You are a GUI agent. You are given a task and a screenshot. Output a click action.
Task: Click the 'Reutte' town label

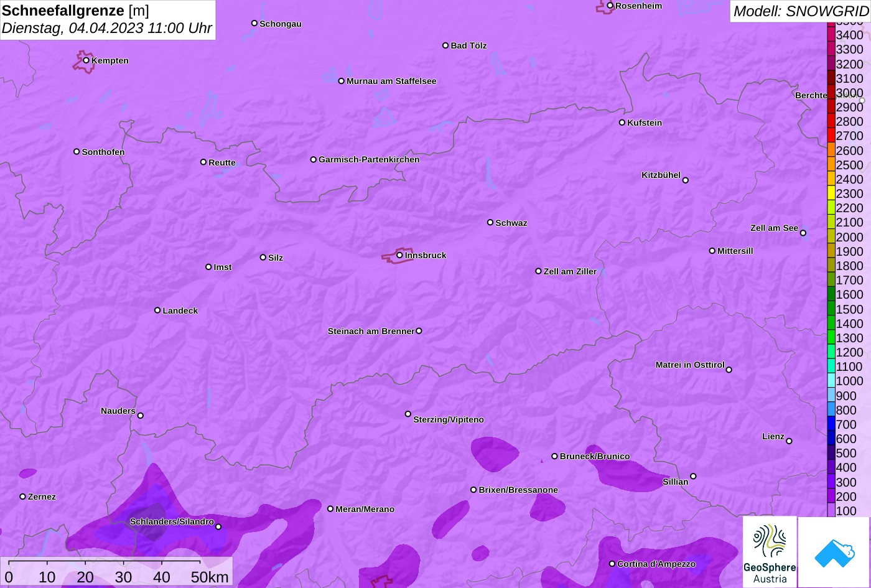[x=222, y=162]
